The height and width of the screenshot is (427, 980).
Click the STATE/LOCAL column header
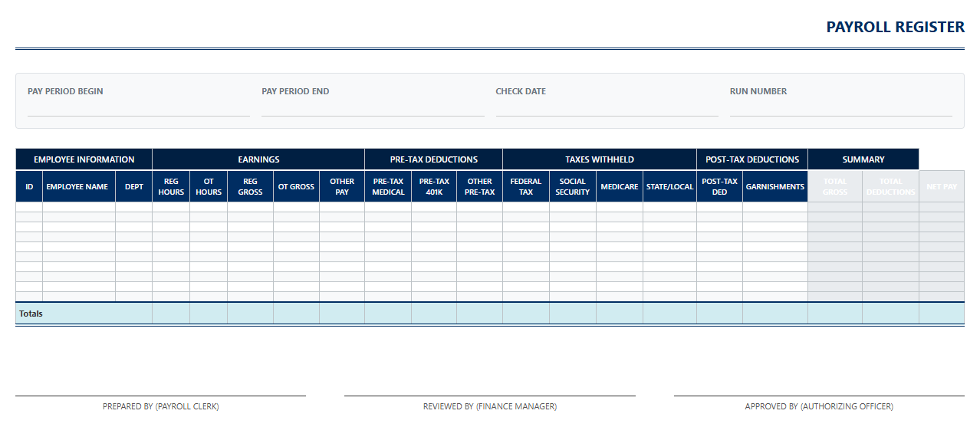(x=669, y=186)
